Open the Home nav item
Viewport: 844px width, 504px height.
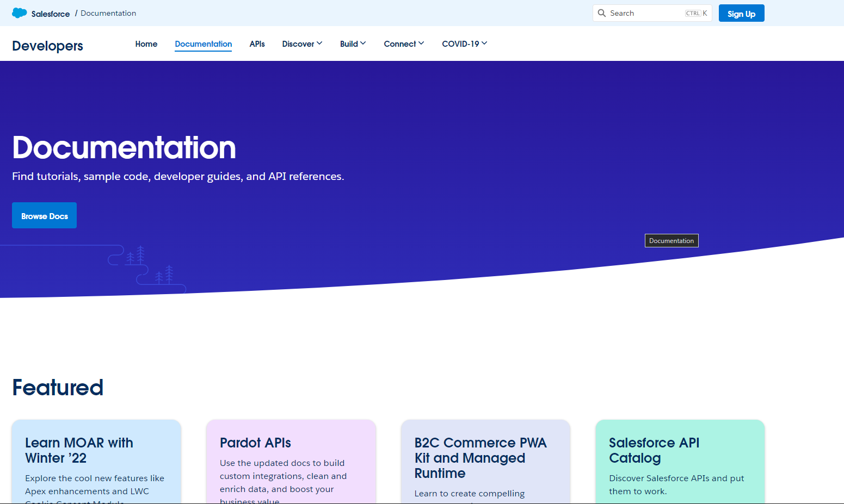pos(146,44)
